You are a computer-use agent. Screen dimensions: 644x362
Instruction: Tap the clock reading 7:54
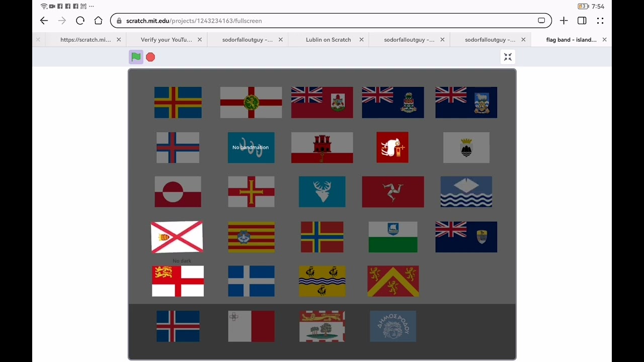598,7
